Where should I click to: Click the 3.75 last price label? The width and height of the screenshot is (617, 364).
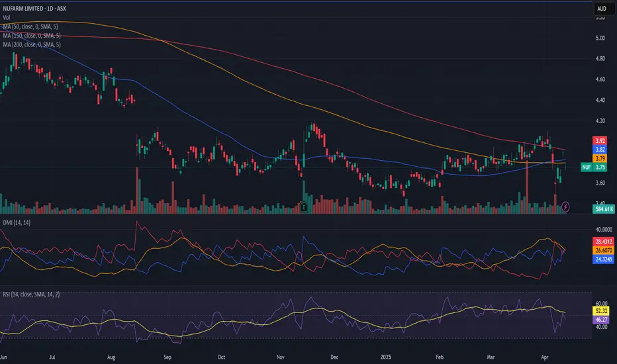coord(600,167)
